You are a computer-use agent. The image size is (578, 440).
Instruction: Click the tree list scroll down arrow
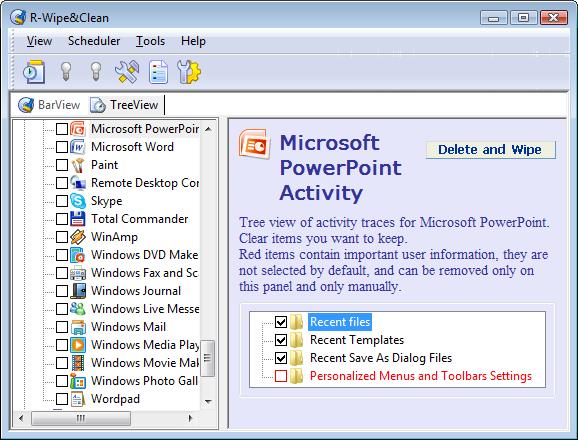[208, 401]
